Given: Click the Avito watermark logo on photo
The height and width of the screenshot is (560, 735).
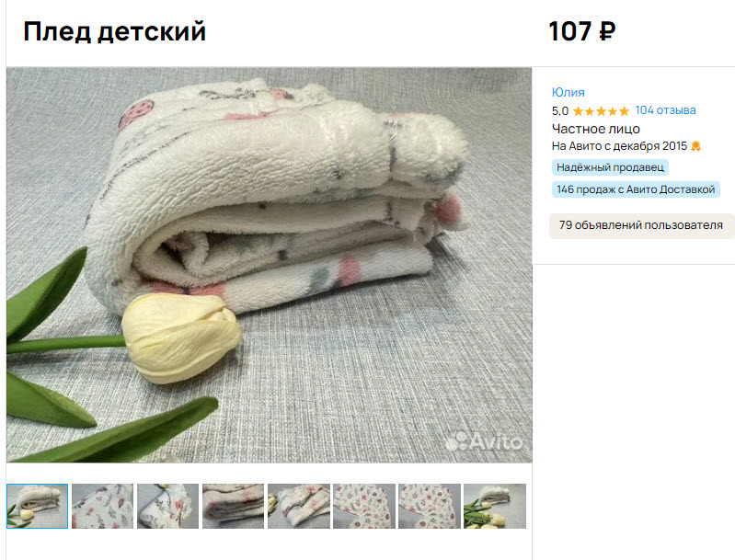Looking at the screenshot, I should click(x=484, y=441).
